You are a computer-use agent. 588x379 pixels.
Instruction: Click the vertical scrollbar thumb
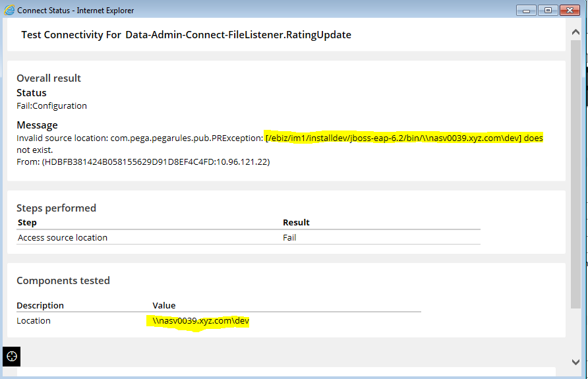click(x=575, y=171)
